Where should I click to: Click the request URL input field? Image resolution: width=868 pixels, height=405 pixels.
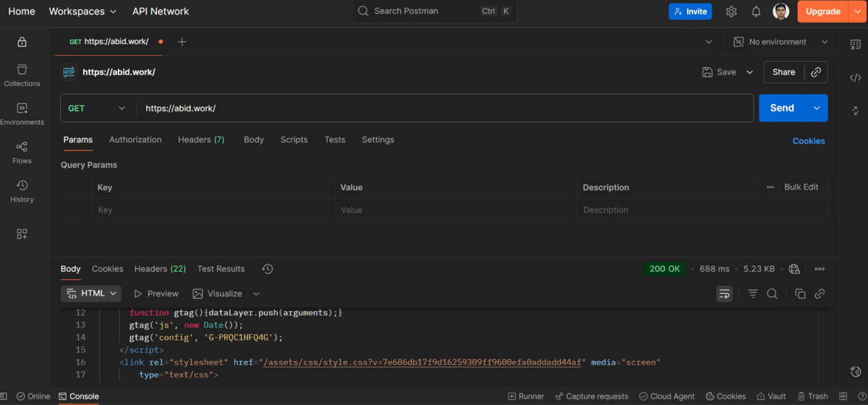[445, 108]
